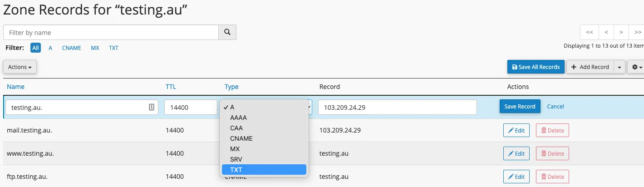Show All records filter
The width and height of the screenshot is (644, 187).
click(36, 48)
